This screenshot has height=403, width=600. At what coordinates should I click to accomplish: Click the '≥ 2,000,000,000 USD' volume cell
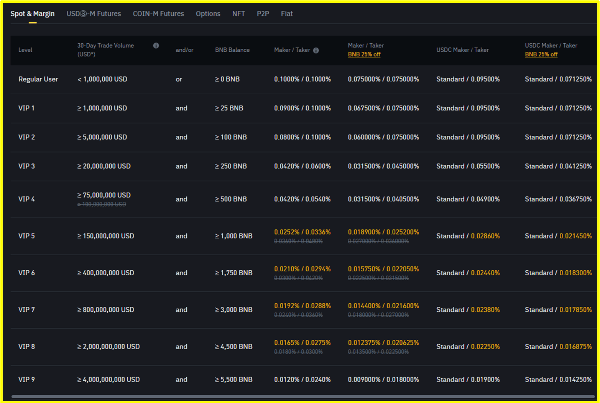109,347
